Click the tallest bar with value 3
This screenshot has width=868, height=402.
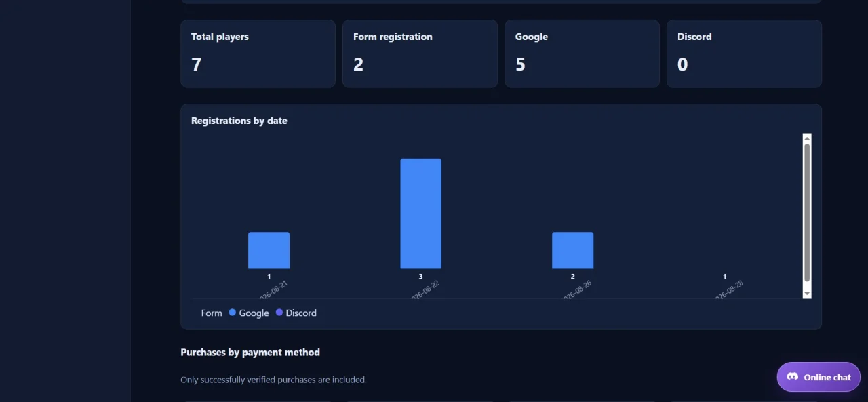click(x=420, y=214)
